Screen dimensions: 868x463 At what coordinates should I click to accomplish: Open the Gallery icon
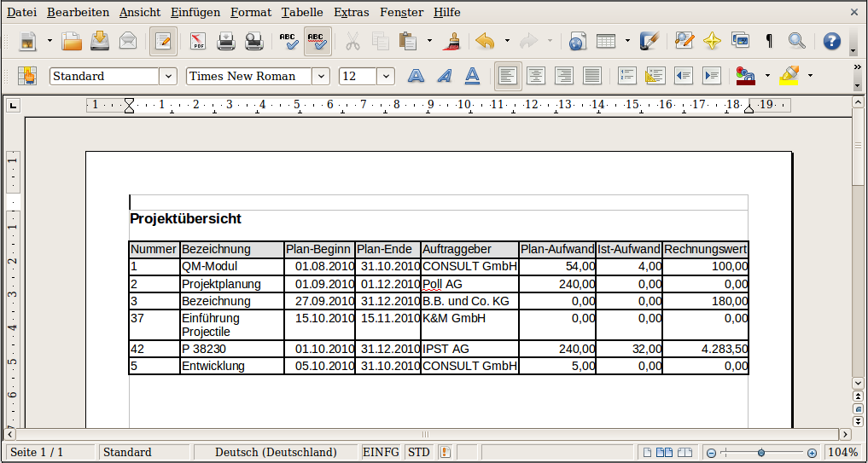(x=740, y=42)
